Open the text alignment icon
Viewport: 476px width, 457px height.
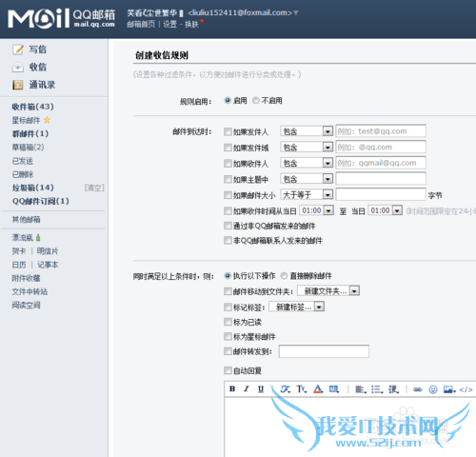point(361,389)
